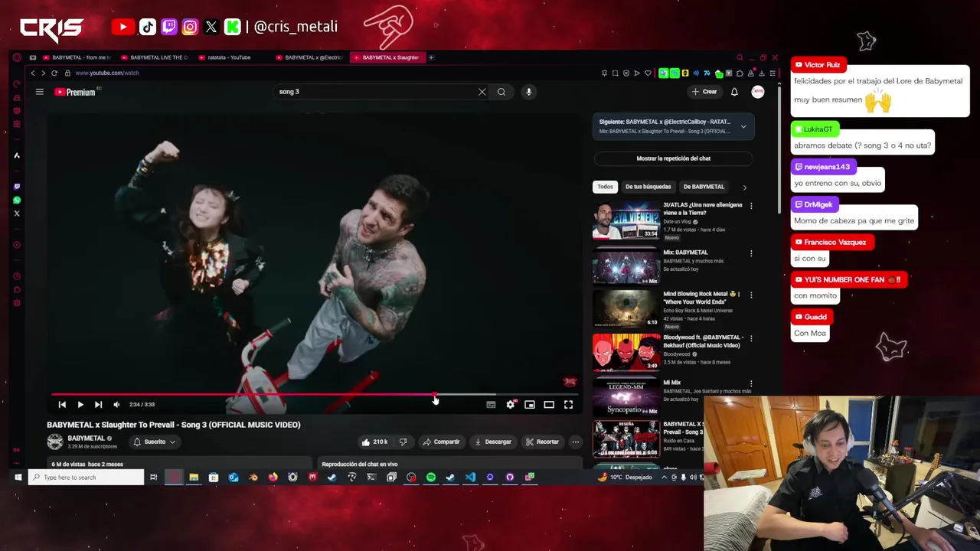Open Twitch in Opera sidebar
The height and width of the screenshot is (551, 980).
[x=17, y=187]
